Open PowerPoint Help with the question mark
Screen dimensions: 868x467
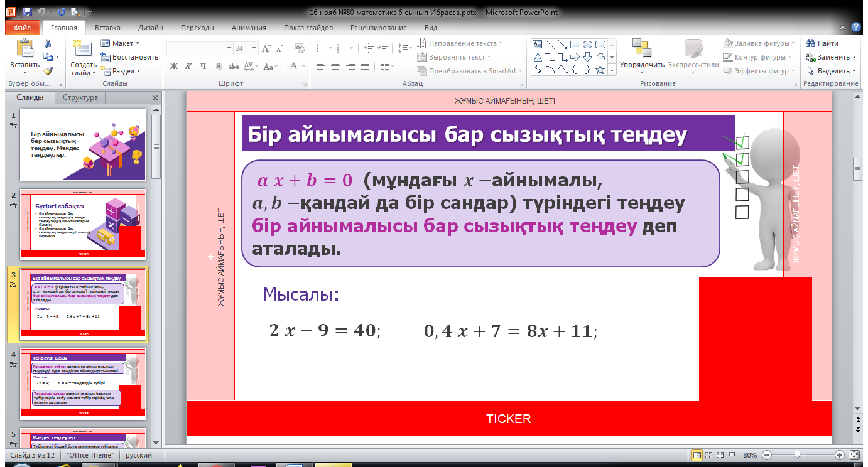click(x=855, y=27)
